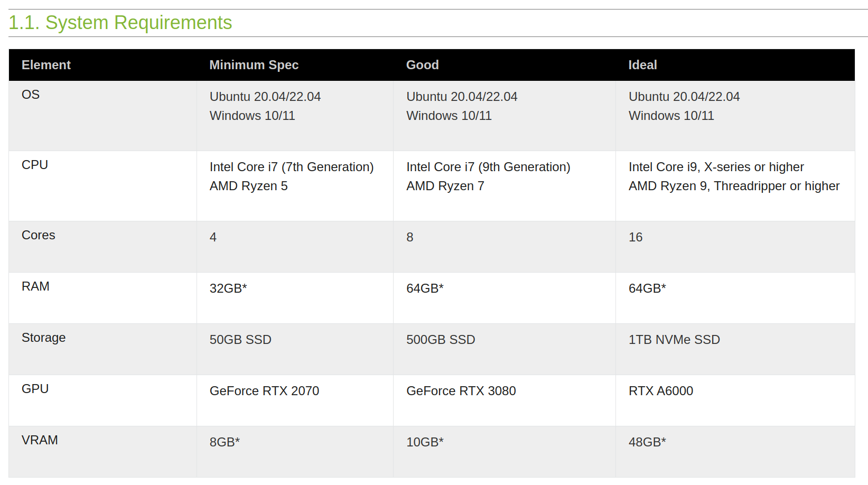The height and width of the screenshot is (485, 868).
Task: Click the "Element" column header
Action: coord(46,65)
